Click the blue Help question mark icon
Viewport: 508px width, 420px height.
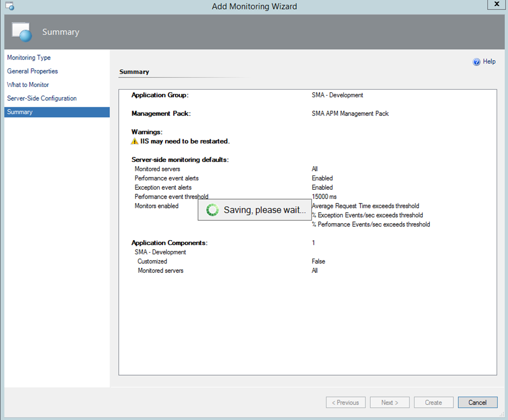pyautogui.click(x=476, y=62)
